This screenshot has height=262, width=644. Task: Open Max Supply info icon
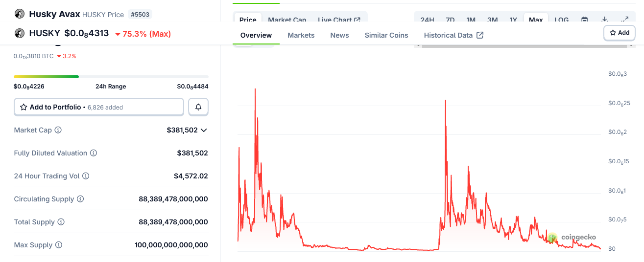pyautogui.click(x=59, y=245)
